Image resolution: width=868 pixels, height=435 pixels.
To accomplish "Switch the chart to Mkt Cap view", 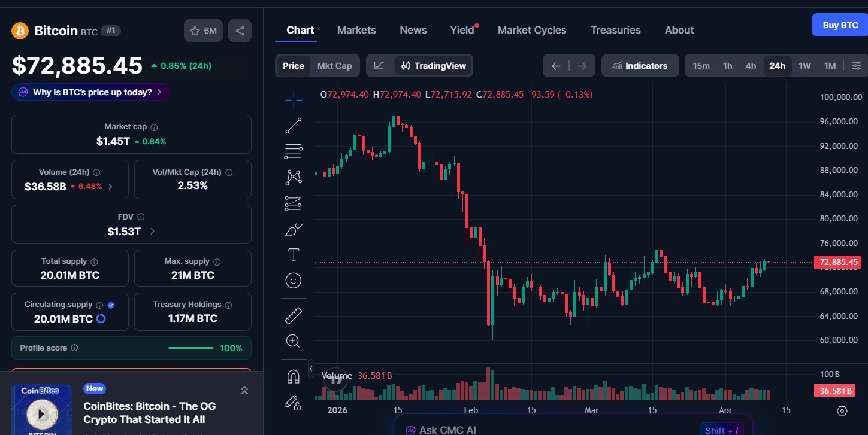I will tap(334, 65).
